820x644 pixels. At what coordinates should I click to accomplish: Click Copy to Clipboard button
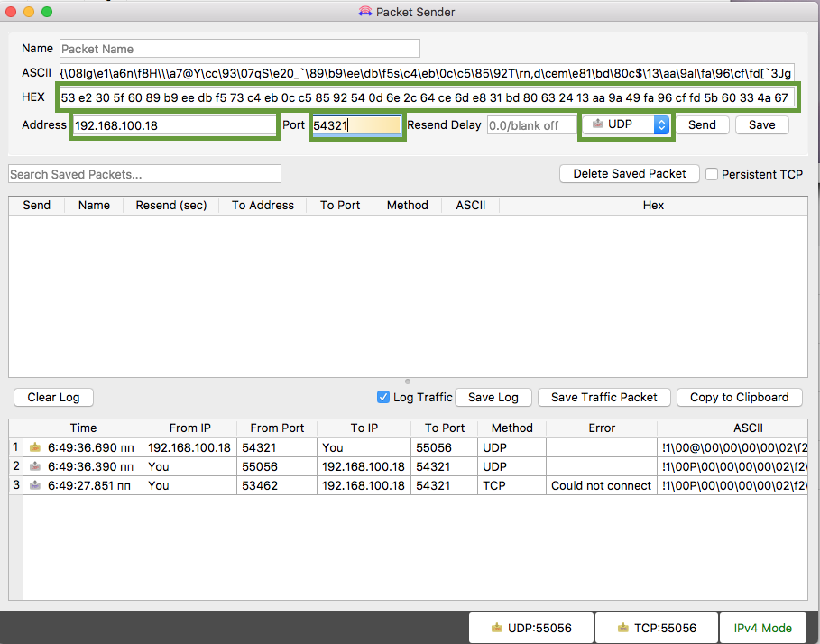[x=740, y=397]
